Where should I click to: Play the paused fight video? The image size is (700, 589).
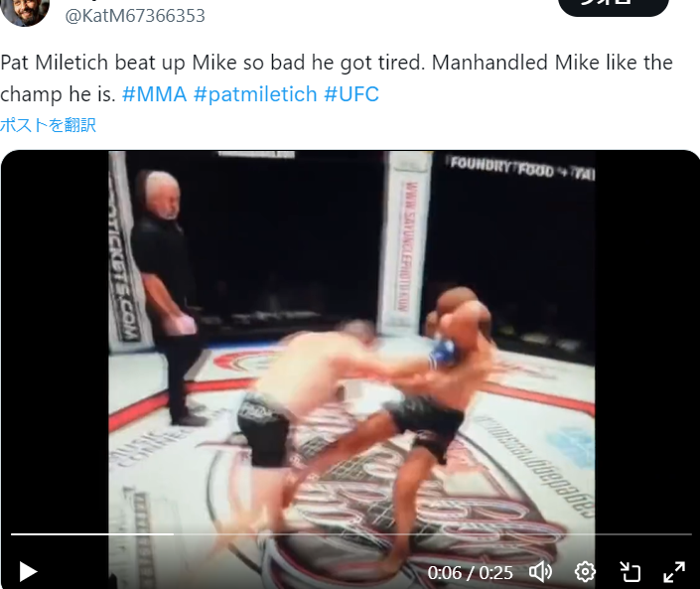(x=28, y=572)
